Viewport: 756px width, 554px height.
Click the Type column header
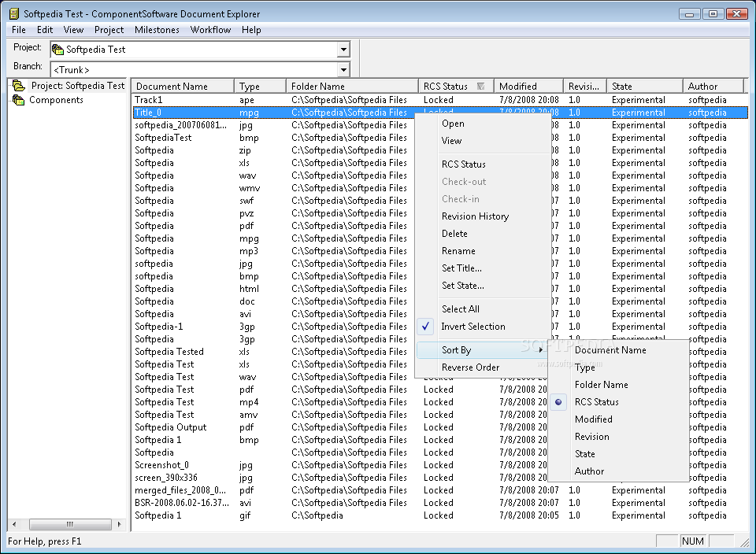[x=261, y=87]
